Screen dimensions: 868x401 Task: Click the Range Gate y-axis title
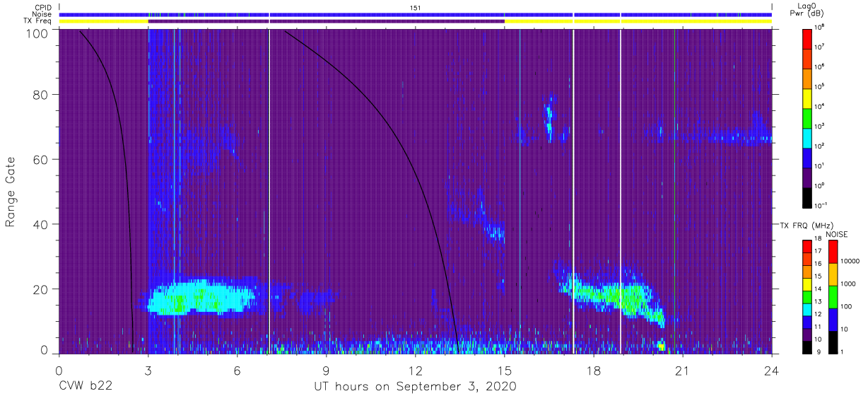tap(11, 192)
